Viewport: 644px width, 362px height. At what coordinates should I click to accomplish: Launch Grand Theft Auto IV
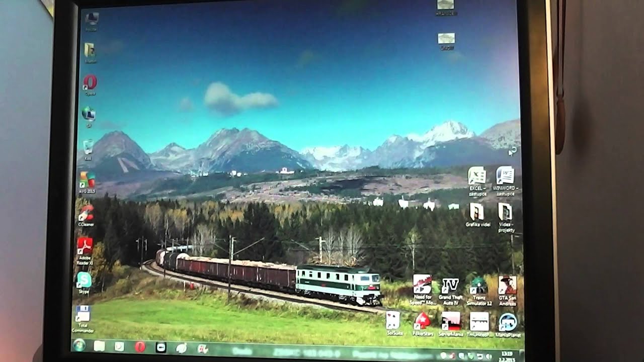coord(450,292)
